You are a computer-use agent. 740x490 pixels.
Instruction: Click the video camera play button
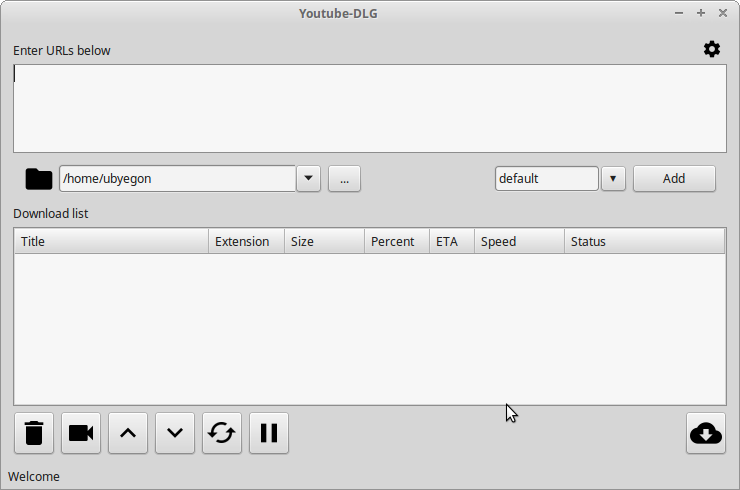81,433
